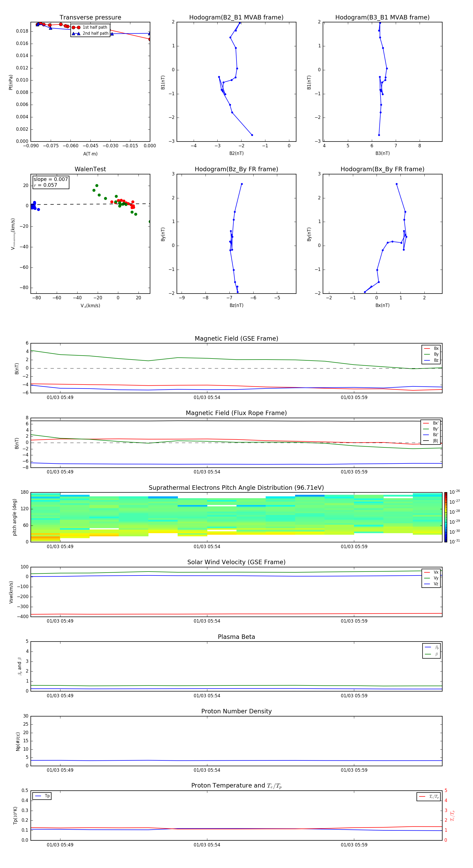
Task: Click the Tp legend in proton temperature plot
Action: click(42, 796)
